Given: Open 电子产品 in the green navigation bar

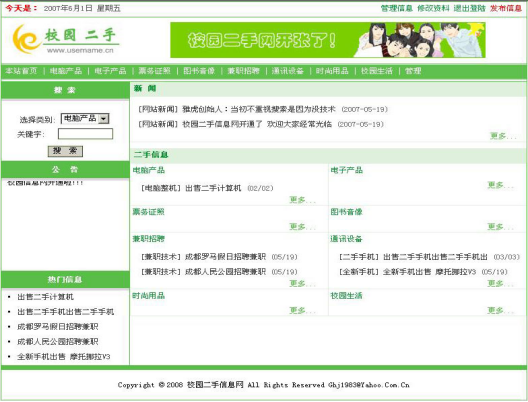Looking at the screenshot, I should 110,71.
